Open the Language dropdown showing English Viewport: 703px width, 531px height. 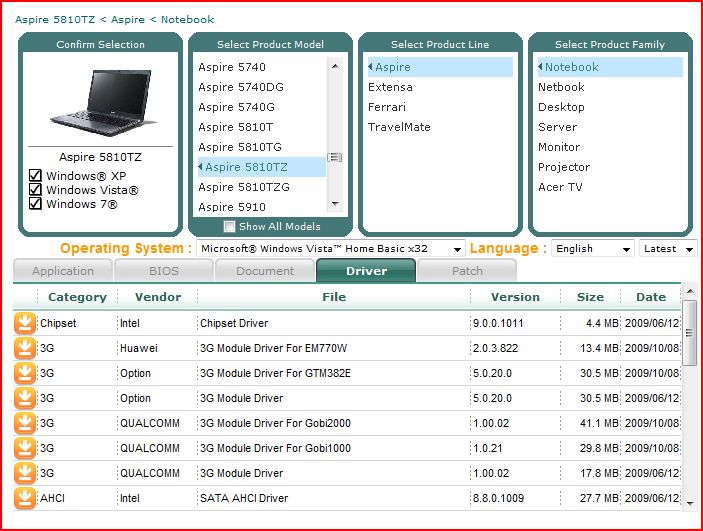(x=593, y=248)
